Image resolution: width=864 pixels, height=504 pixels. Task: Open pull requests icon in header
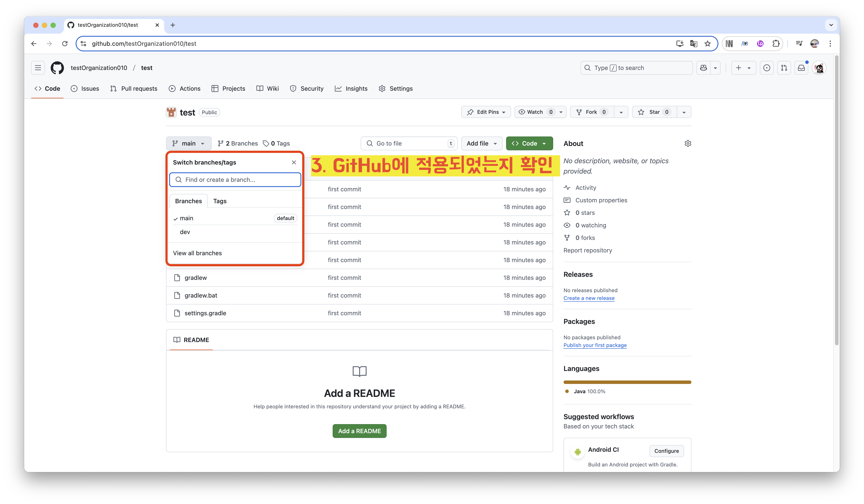(x=784, y=68)
